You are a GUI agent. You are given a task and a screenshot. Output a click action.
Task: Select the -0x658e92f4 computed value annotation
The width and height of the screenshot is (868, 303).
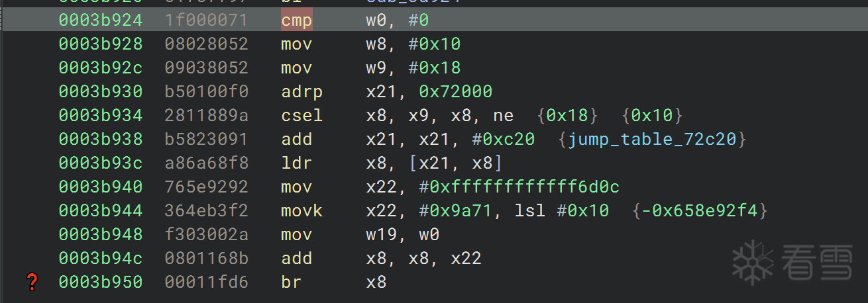pos(700,211)
